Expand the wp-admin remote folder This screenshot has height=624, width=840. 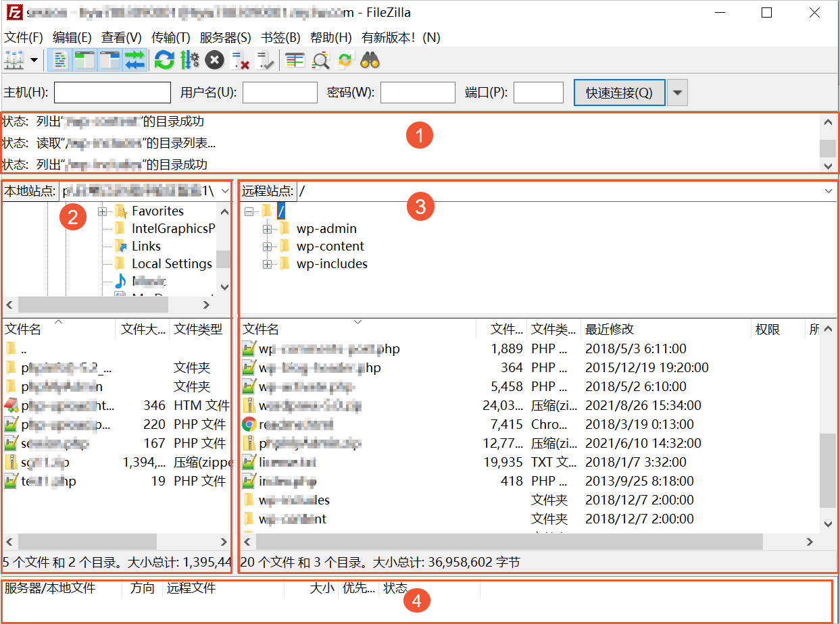[267, 229]
